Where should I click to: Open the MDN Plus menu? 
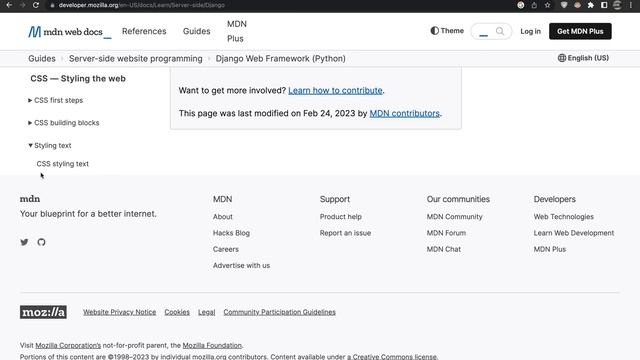(237, 31)
